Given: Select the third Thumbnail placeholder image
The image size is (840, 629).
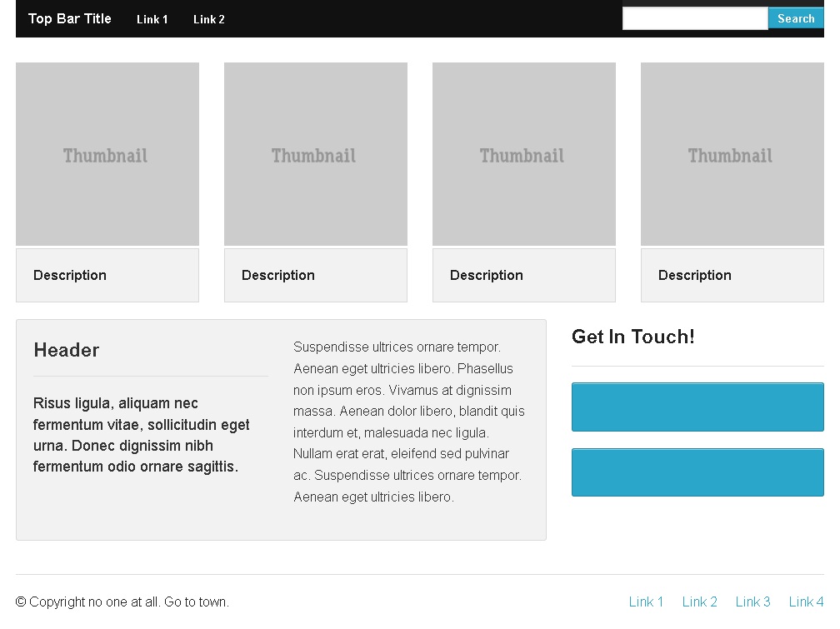Looking at the screenshot, I should (x=522, y=154).
